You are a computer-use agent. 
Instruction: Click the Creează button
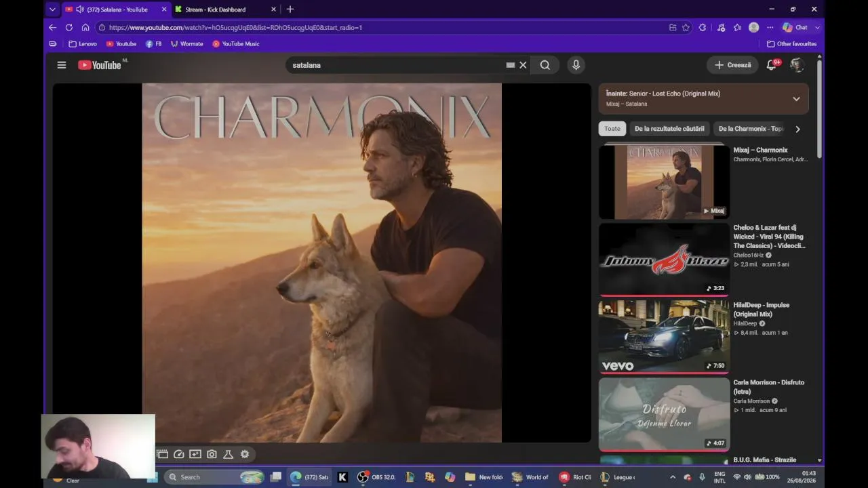click(x=732, y=65)
